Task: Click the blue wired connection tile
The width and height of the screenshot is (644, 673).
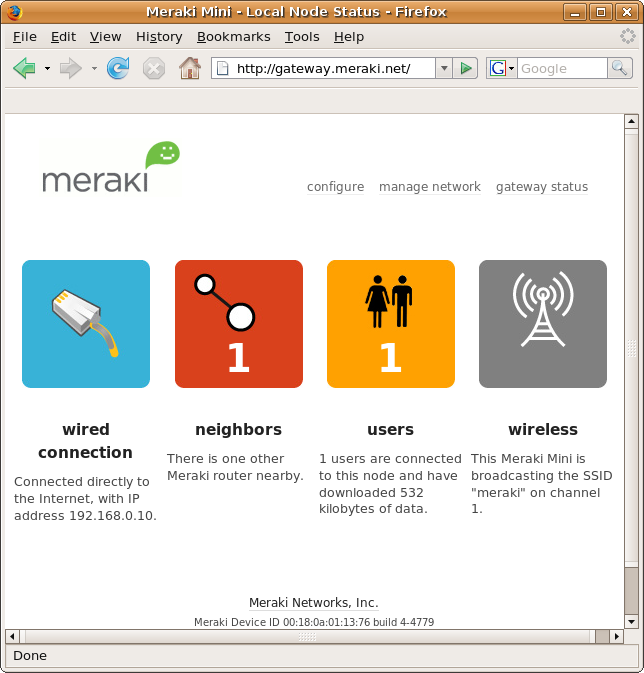Action: 86,324
